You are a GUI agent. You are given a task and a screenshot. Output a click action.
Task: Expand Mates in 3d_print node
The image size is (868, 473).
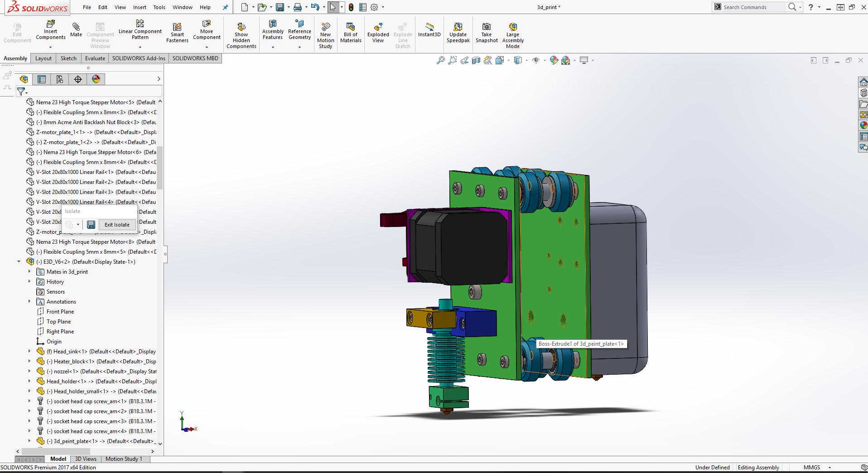tap(29, 271)
